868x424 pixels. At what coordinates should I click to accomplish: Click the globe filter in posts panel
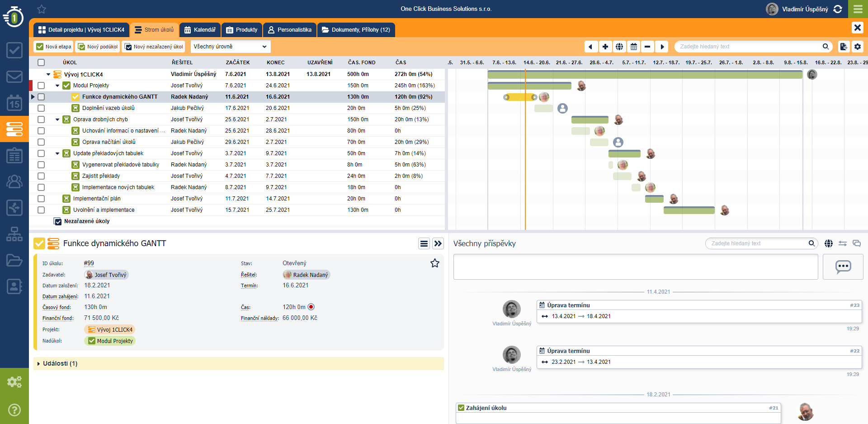pos(829,243)
